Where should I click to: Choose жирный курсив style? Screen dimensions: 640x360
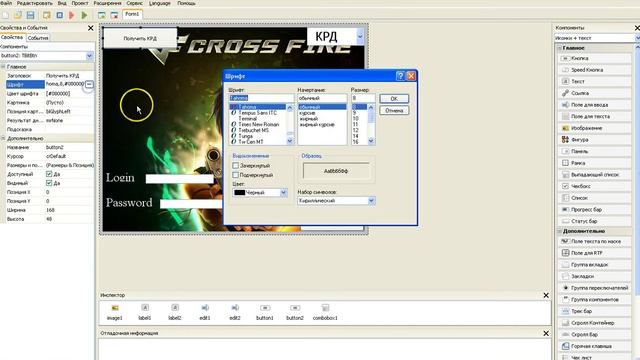pos(317,124)
